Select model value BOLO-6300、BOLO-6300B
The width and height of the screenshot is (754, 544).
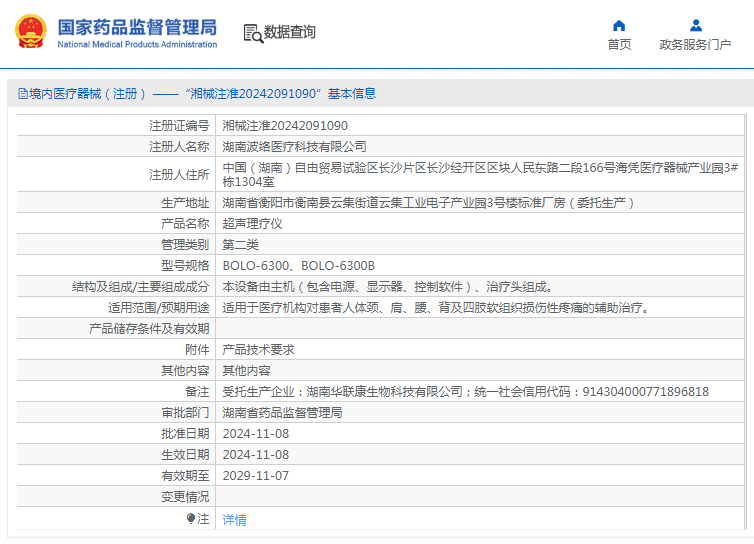coord(299,266)
